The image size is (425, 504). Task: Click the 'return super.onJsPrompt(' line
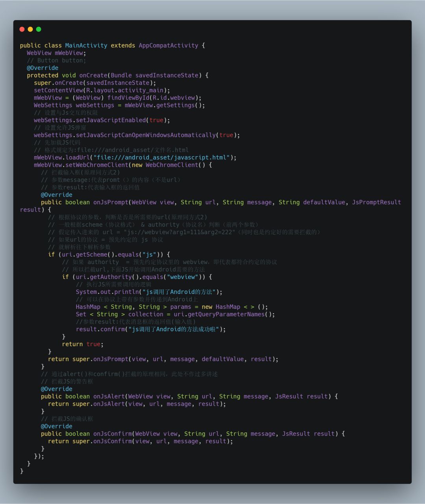coord(163,360)
